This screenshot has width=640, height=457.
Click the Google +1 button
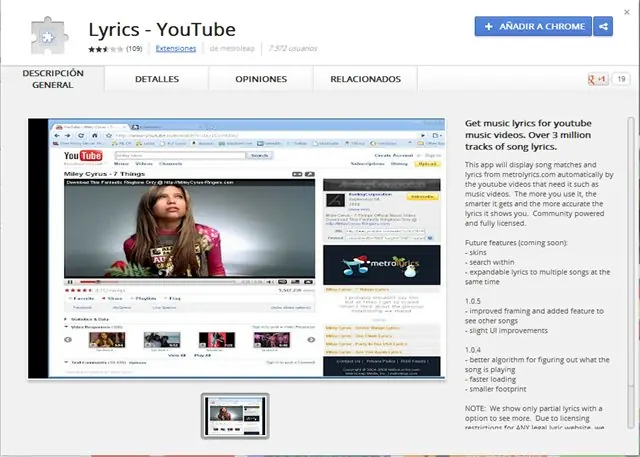pyautogui.click(x=598, y=79)
